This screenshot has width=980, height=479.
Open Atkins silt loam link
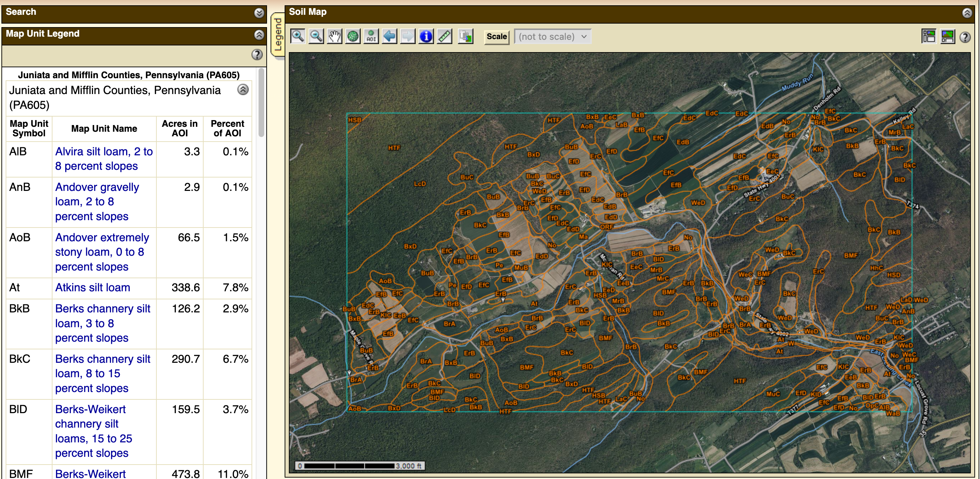[92, 288]
